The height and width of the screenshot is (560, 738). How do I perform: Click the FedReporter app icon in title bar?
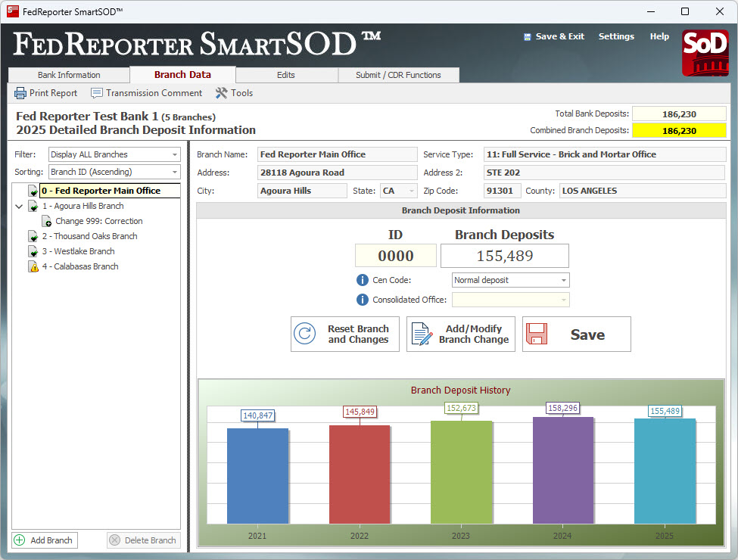[x=13, y=11]
